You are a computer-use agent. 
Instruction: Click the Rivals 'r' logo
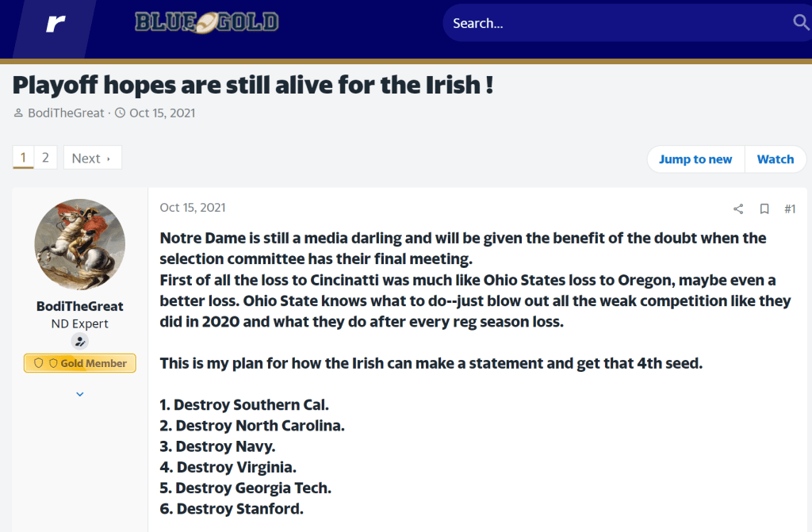click(x=56, y=24)
